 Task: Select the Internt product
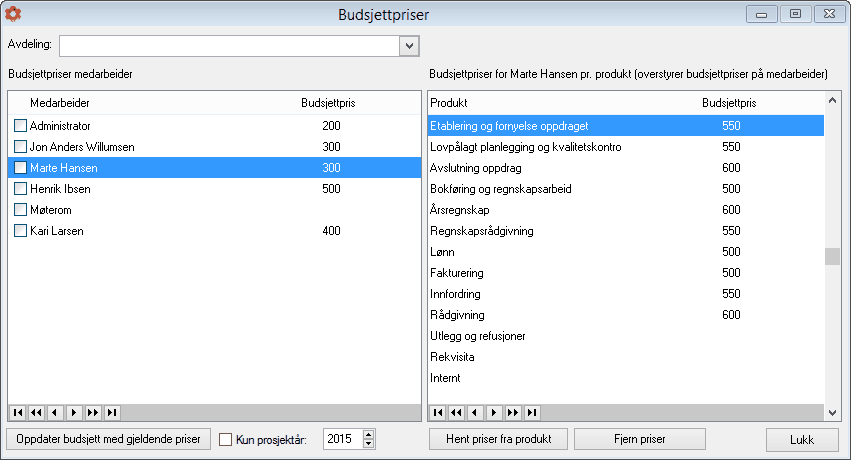[x=445, y=378]
